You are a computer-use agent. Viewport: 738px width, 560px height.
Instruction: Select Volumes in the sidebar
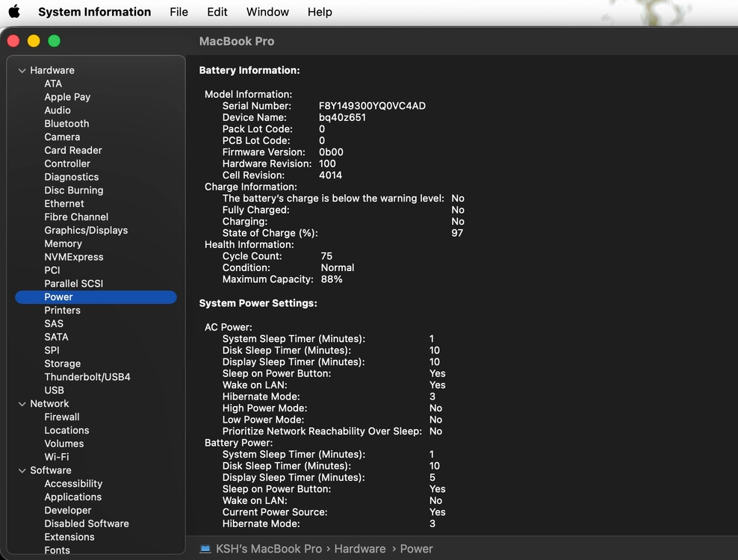coord(64,444)
